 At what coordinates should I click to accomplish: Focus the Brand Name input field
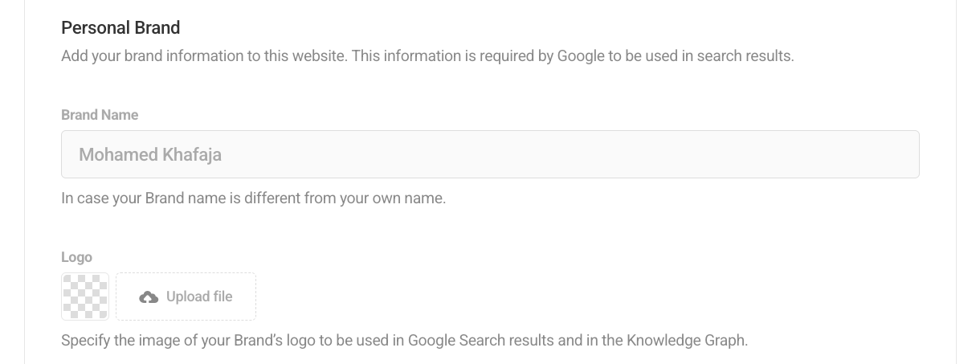click(x=490, y=154)
